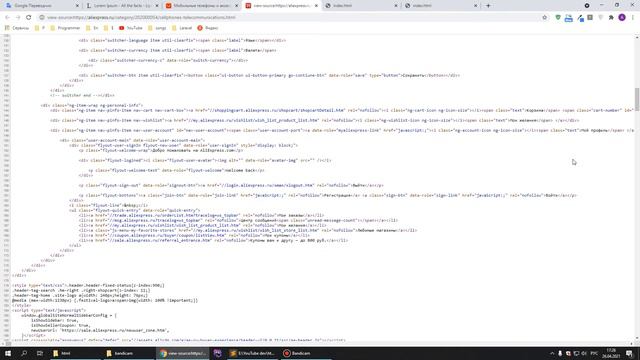The width and height of the screenshot is (640, 360).
Task: Close the Google Переводчик tab
Action: click(78, 6)
